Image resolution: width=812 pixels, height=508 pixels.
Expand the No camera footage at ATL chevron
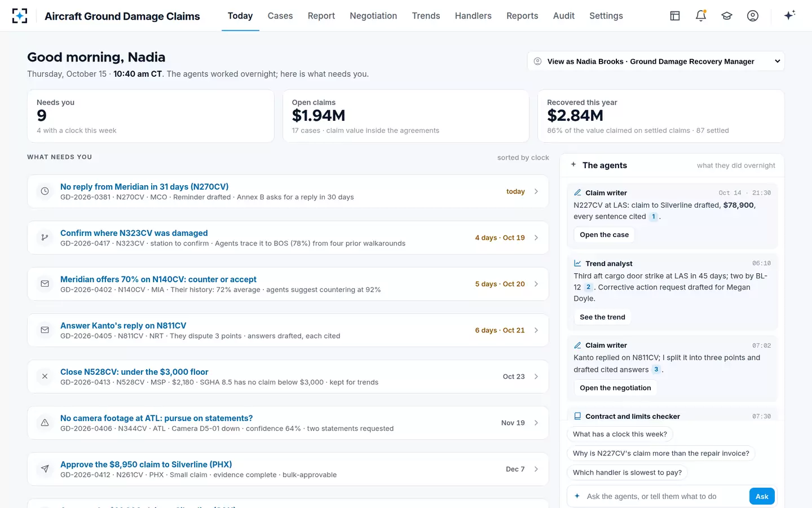click(x=536, y=423)
